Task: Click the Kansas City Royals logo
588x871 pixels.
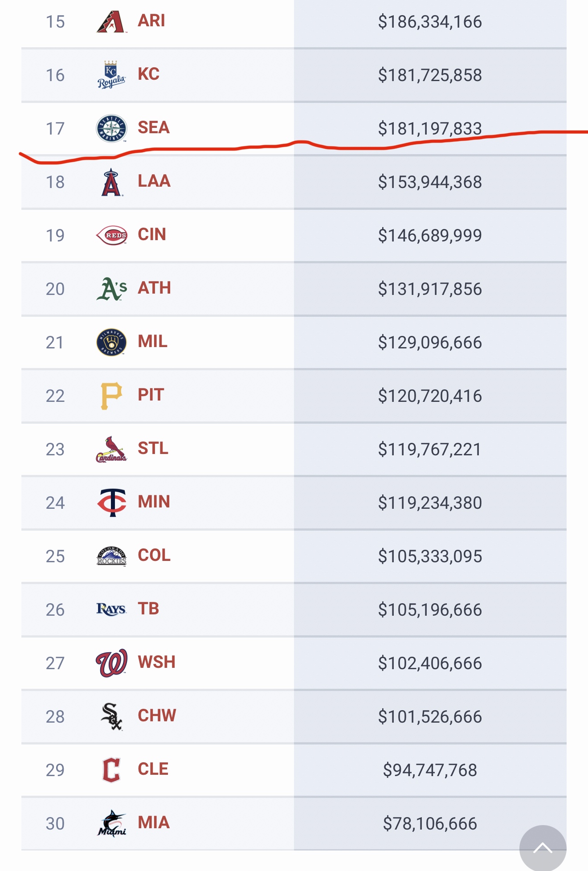Action: [111, 75]
